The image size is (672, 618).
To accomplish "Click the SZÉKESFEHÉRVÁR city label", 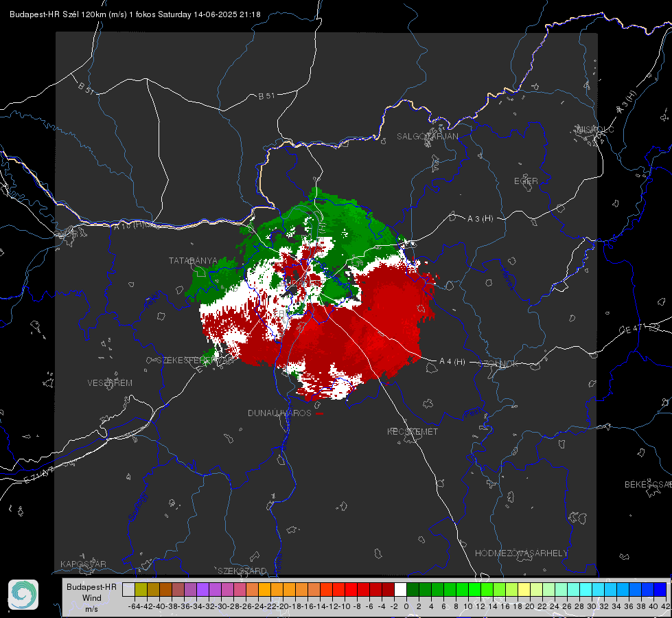I will pyautogui.click(x=196, y=360).
